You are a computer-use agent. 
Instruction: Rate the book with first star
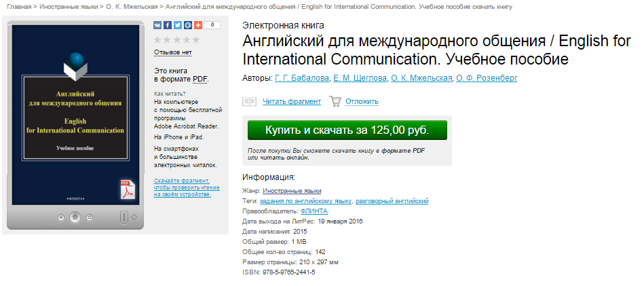click(x=157, y=40)
